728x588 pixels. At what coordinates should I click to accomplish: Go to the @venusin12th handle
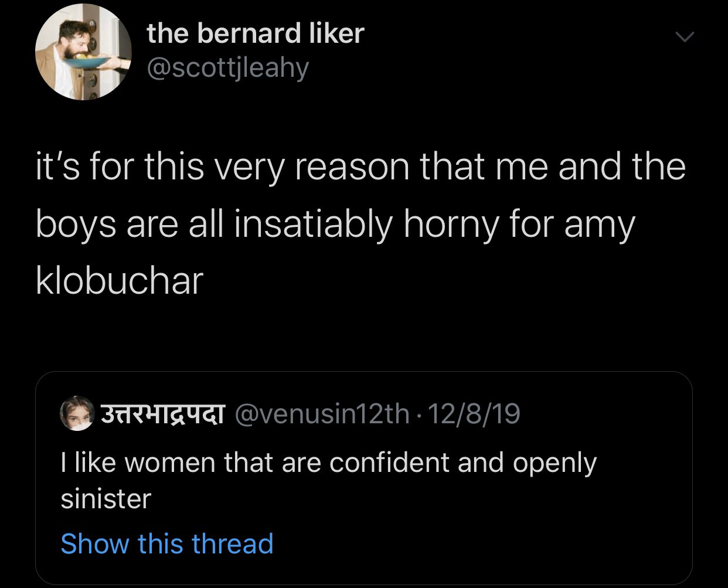pos(322,415)
